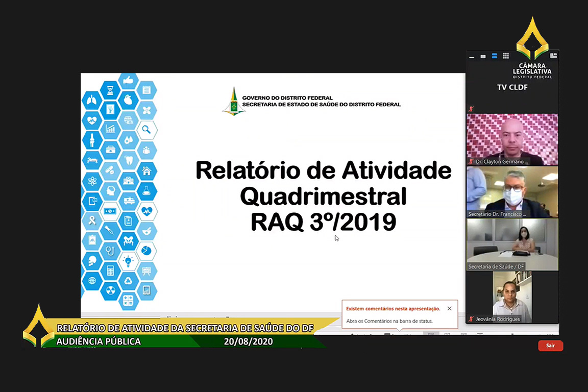
Task: Click the lightbulb hexagon icon on slide
Action: pos(128,261)
